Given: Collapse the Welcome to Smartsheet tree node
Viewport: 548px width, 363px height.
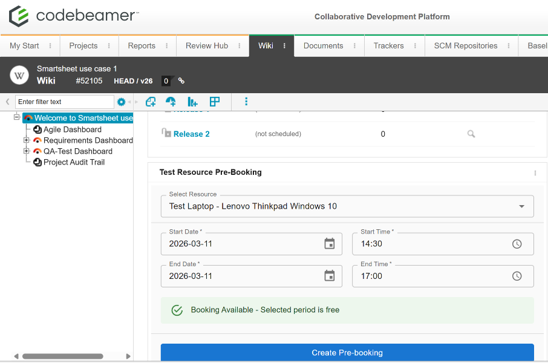Looking at the screenshot, I should pos(16,117).
